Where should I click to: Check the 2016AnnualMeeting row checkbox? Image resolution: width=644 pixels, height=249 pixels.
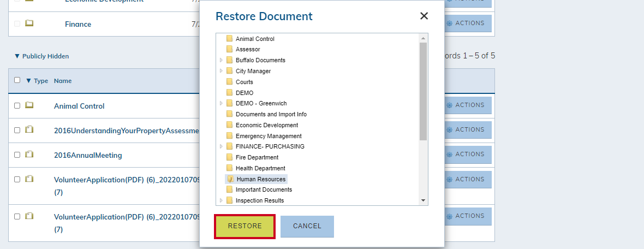click(x=17, y=155)
